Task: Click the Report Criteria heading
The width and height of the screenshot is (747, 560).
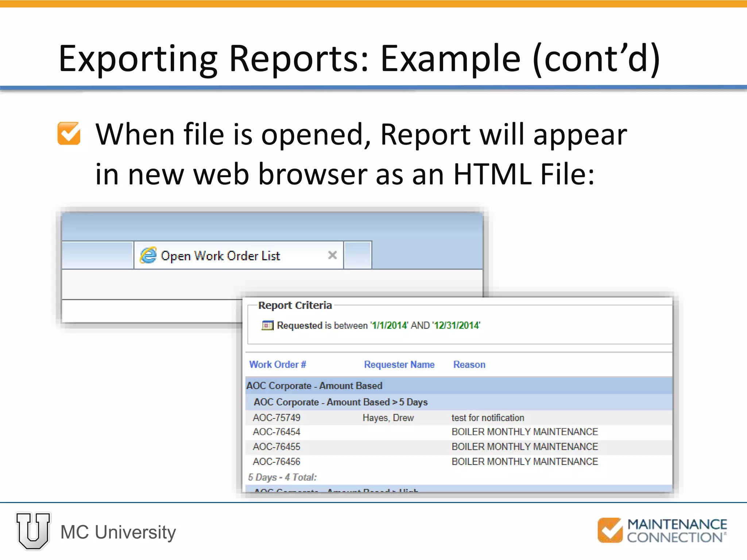Action: (x=295, y=305)
